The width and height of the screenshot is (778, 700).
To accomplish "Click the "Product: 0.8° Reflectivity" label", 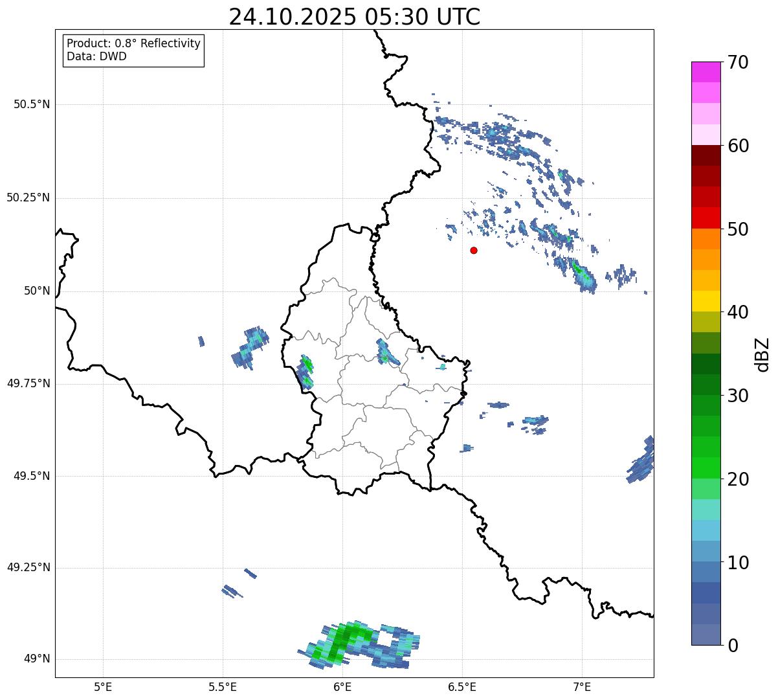I will [133, 43].
